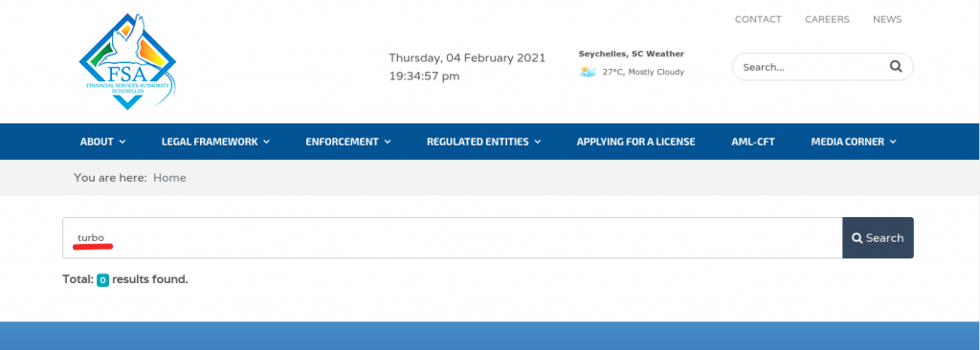Open the Contact link
Viewport: 980px width, 350px height.
tap(758, 19)
